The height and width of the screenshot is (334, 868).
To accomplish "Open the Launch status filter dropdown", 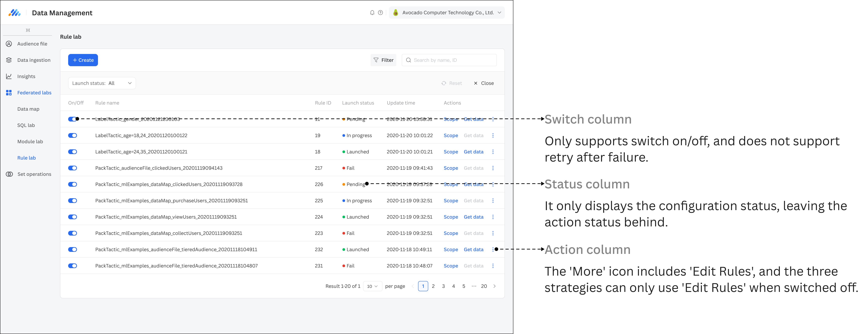I will click(x=102, y=83).
